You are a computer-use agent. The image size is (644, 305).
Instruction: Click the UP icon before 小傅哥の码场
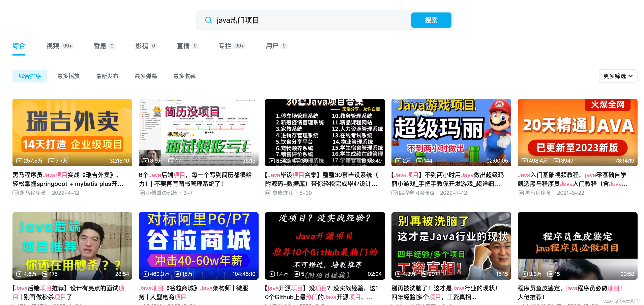[142, 193]
